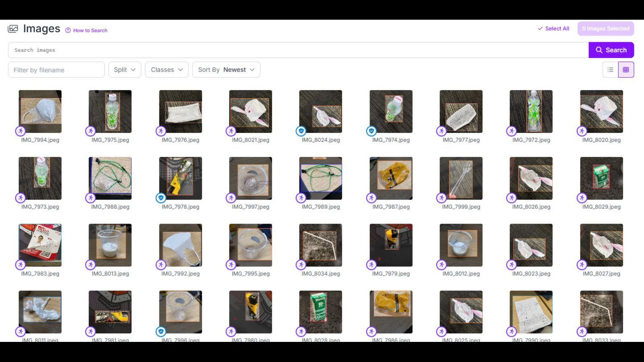Screen dimensions: 644x362
Task: Click the purple Search button
Action: [611, 50]
